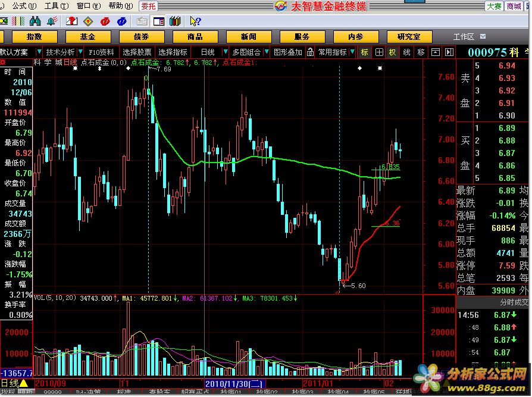Click the 图形叠加 button
Screen dimensions: 532x397
pos(287,52)
